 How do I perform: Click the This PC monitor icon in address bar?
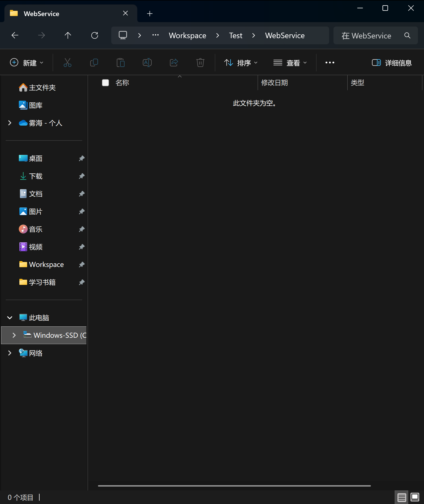pyautogui.click(x=123, y=35)
